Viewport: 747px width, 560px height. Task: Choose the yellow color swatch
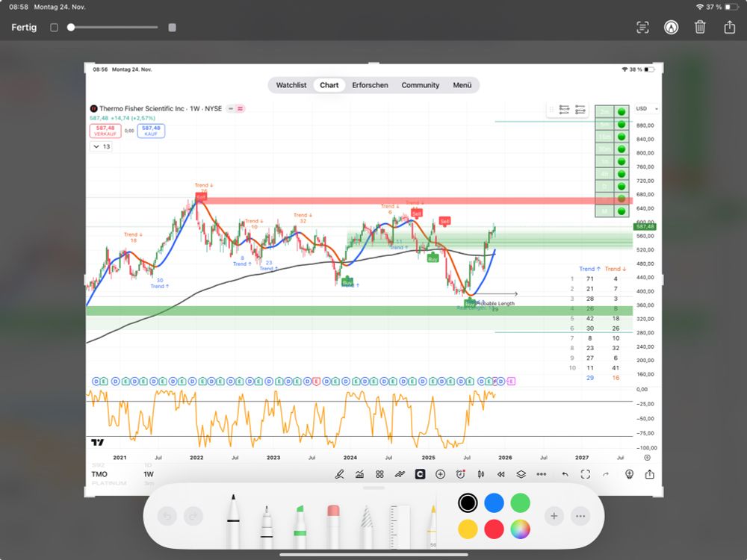[468, 529]
